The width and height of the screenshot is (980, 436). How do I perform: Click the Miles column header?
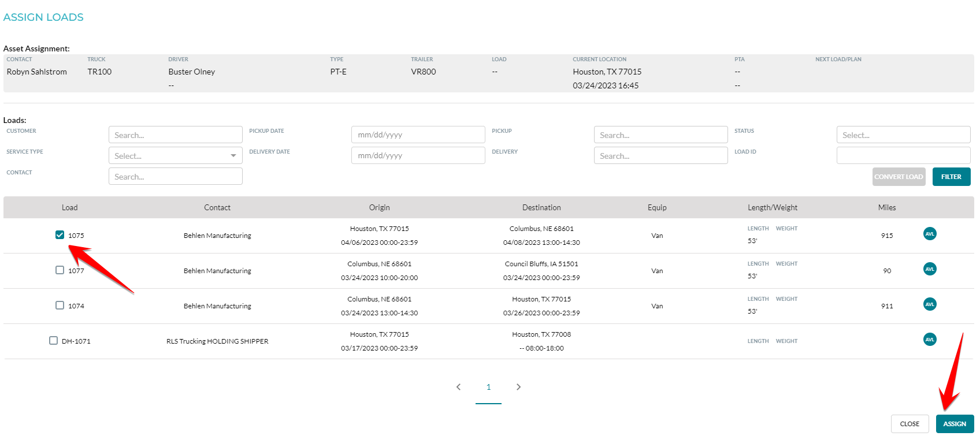[x=886, y=207]
